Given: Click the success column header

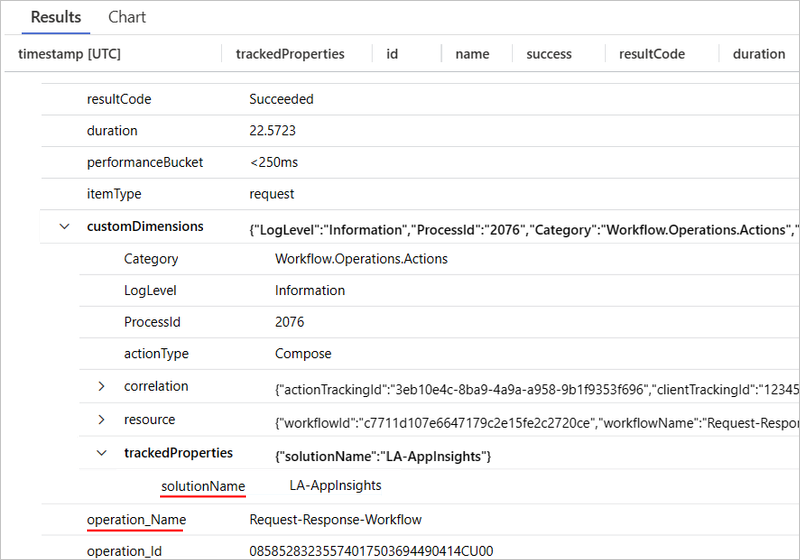Looking at the screenshot, I should (548, 54).
